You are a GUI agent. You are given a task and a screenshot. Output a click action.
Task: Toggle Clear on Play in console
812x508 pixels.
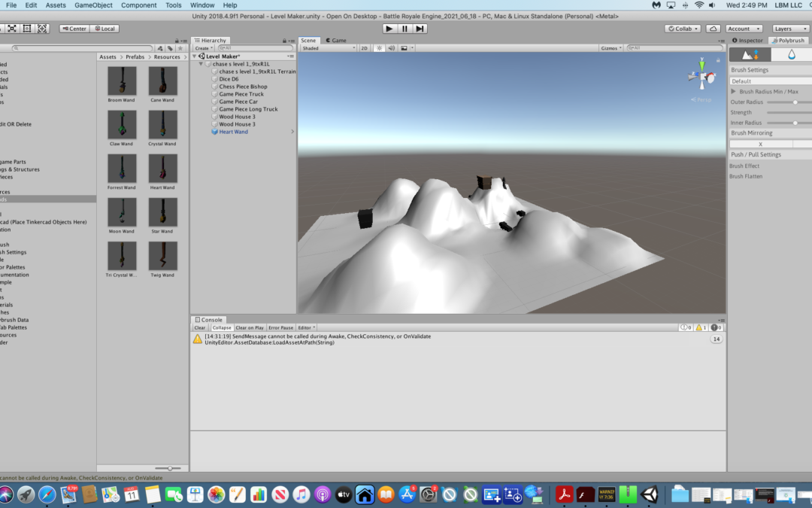[250, 327]
